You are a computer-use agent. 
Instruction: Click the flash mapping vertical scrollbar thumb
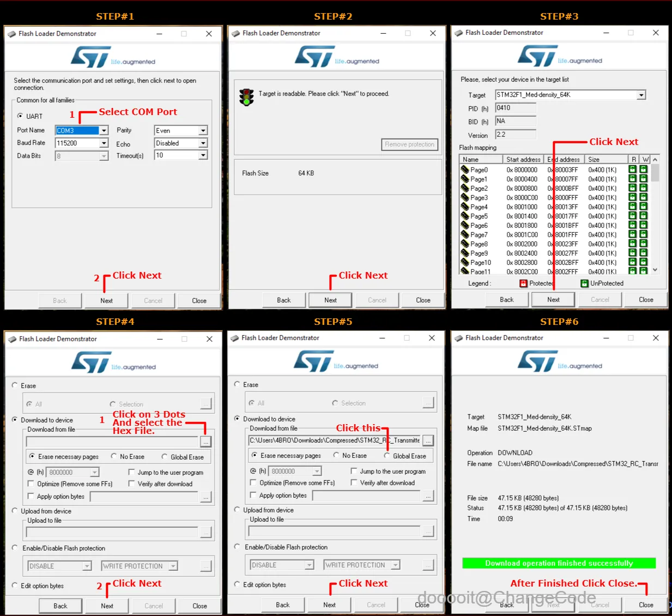[x=655, y=172]
